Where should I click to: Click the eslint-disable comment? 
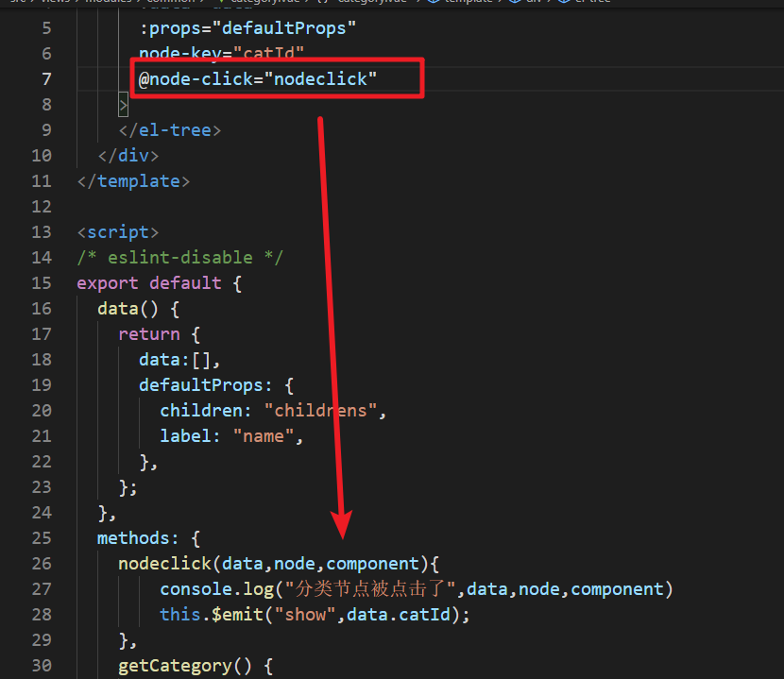[180, 258]
